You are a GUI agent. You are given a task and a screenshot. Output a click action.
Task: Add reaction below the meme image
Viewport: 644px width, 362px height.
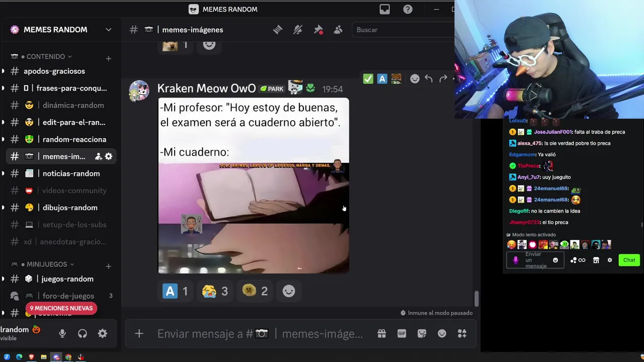point(289,291)
